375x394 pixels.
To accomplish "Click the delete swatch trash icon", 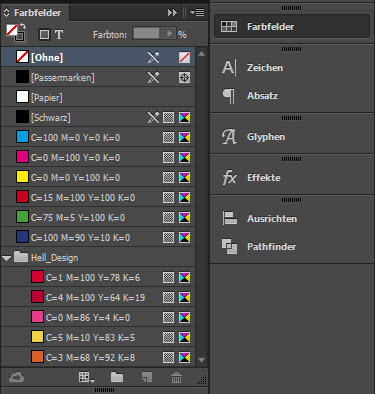I will pyautogui.click(x=176, y=378).
